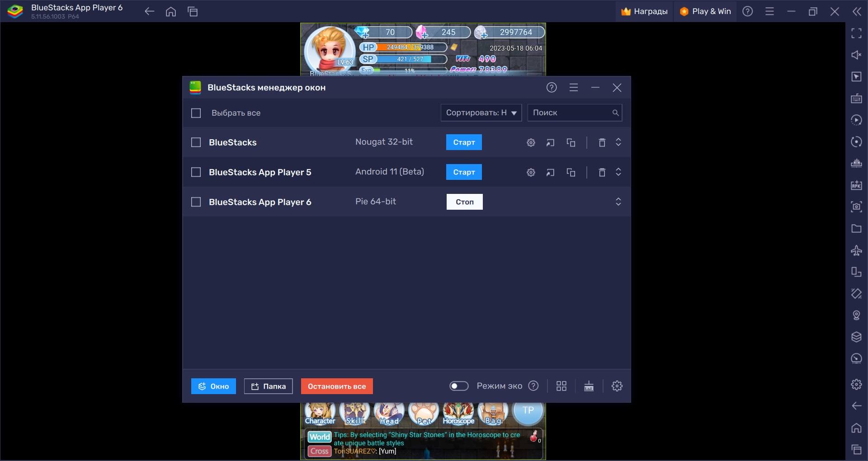Select BlueStacks App Player 6 checkbox
The width and height of the screenshot is (868, 461).
tap(196, 202)
